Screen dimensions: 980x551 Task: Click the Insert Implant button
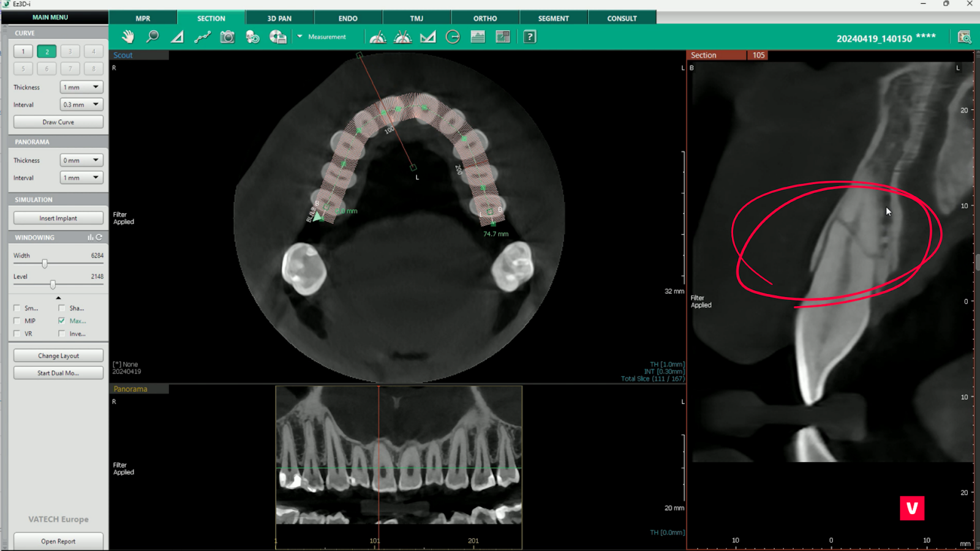pyautogui.click(x=58, y=219)
